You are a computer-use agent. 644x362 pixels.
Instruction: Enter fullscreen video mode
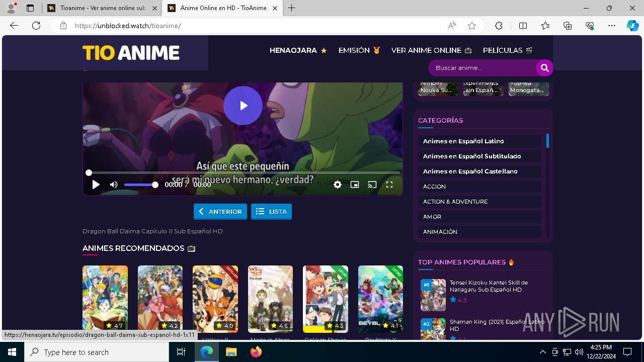coord(389,185)
